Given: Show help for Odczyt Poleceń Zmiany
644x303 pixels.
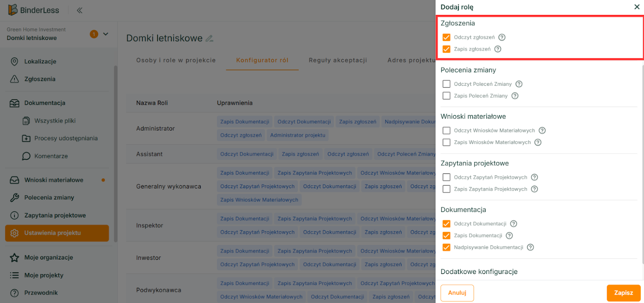Looking at the screenshot, I should [519, 84].
